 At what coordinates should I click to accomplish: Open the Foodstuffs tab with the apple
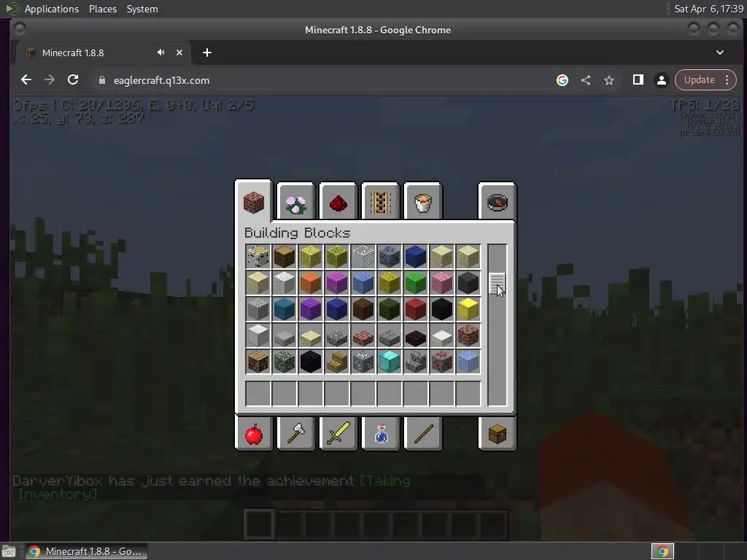(253, 433)
